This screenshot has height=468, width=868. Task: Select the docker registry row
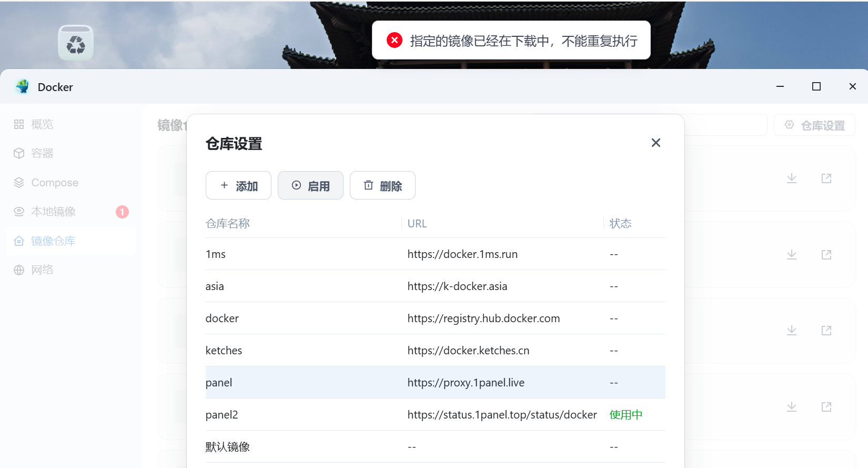point(436,318)
